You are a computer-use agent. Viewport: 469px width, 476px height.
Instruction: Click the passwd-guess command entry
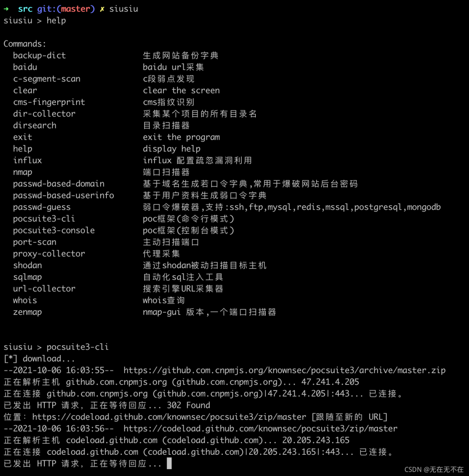(42, 207)
